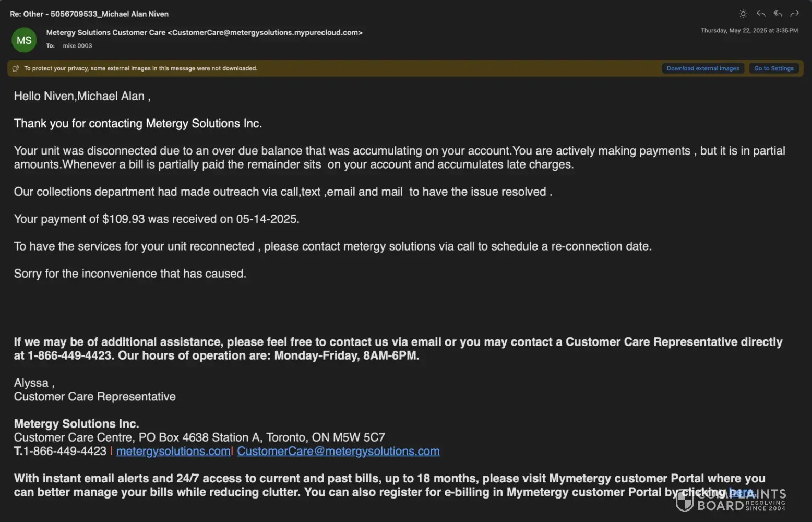
Task: Click the Complaints Board shield logo
Action: [684, 501]
